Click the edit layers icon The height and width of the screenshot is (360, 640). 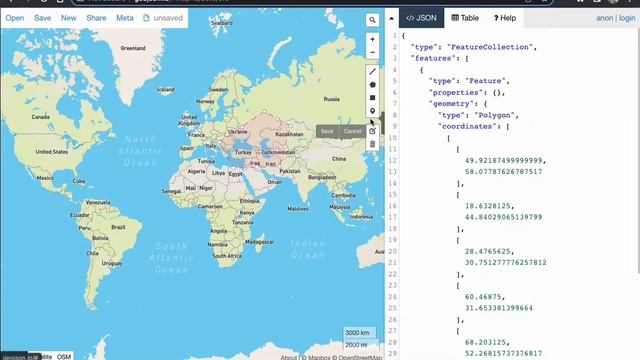point(372,131)
